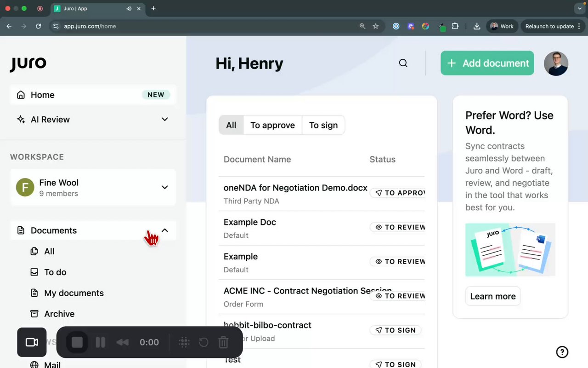Click the recorder rewind button
The height and width of the screenshot is (368, 588).
(122, 342)
